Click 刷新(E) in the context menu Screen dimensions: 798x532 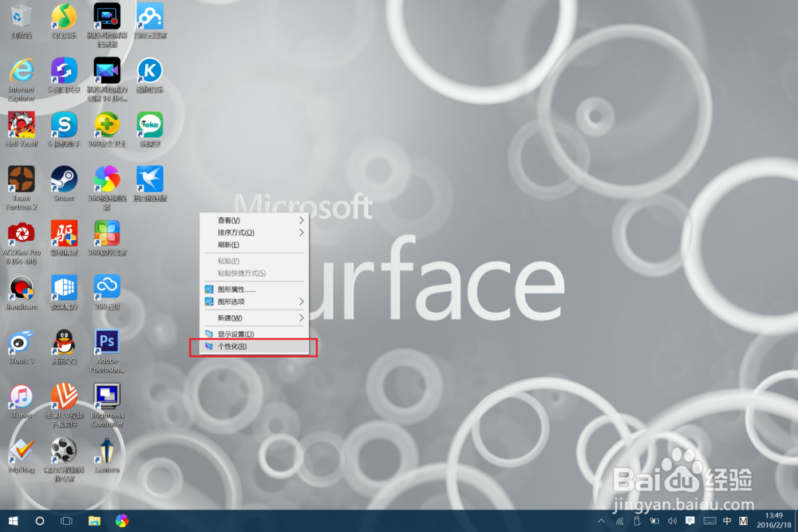pyautogui.click(x=254, y=245)
